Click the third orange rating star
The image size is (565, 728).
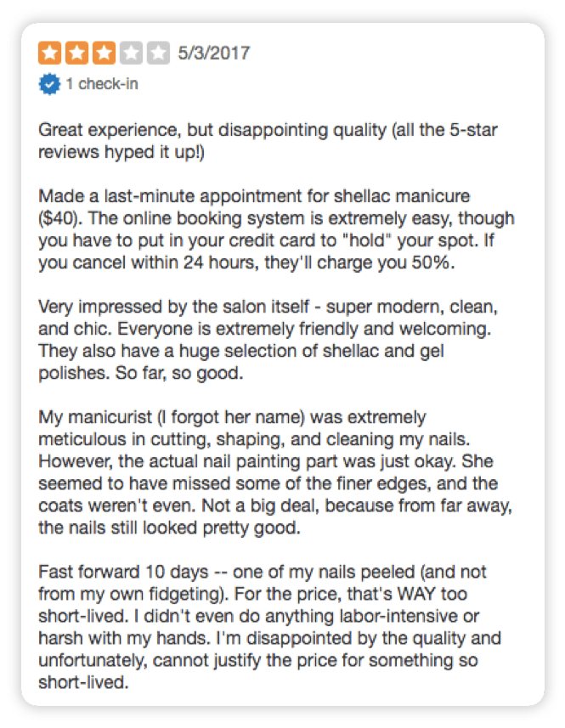104,54
